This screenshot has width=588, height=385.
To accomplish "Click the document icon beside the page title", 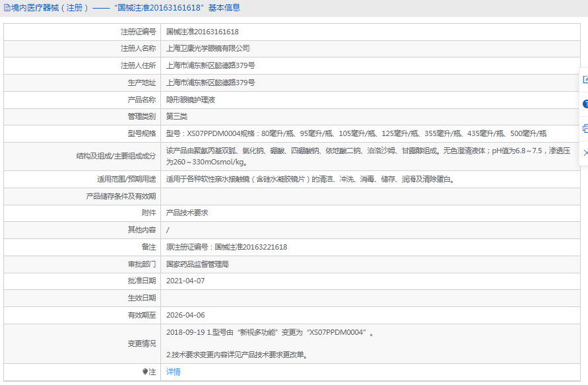I will (x=7, y=8).
